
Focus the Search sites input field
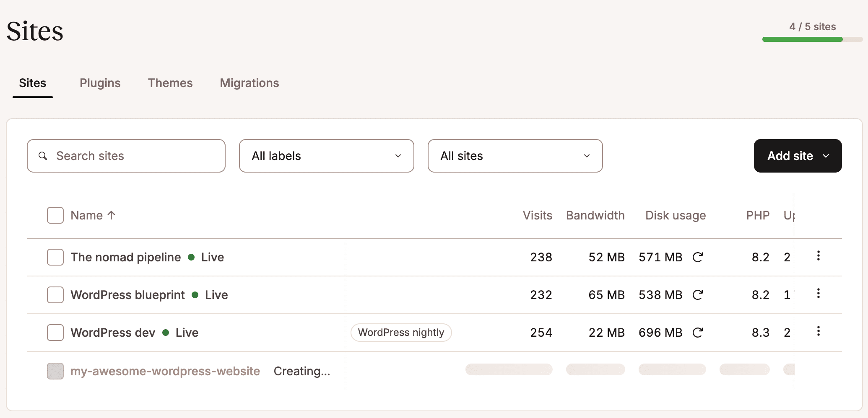pos(126,156)
